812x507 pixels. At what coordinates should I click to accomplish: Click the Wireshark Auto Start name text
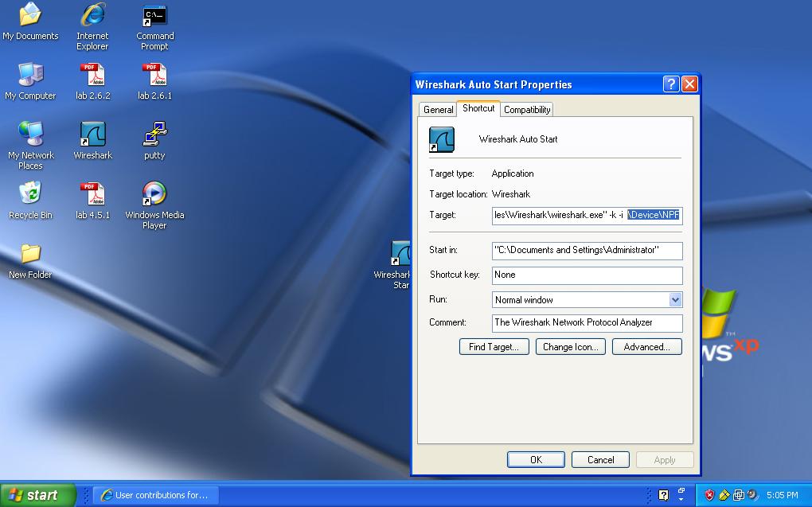(x=518, y=139)
